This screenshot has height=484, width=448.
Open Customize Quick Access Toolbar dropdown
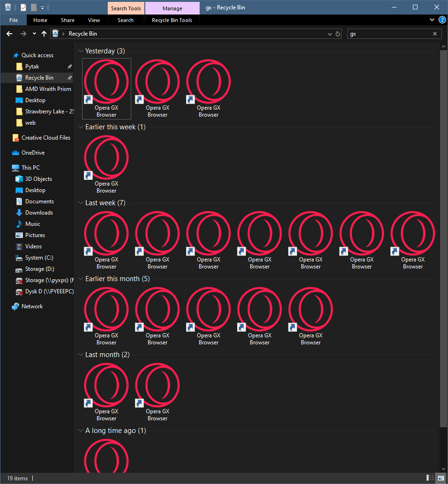(42, 7)
